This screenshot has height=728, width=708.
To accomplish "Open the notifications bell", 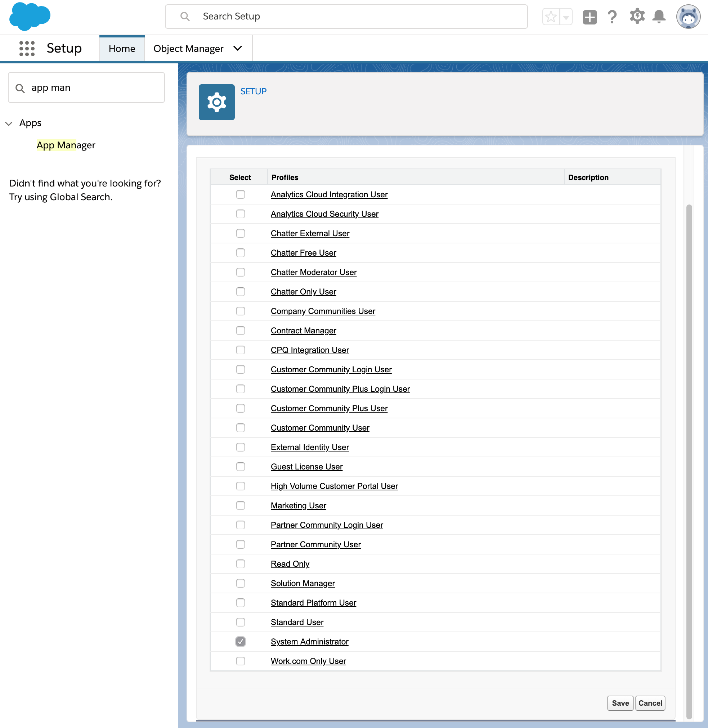I will coord(659,17).
